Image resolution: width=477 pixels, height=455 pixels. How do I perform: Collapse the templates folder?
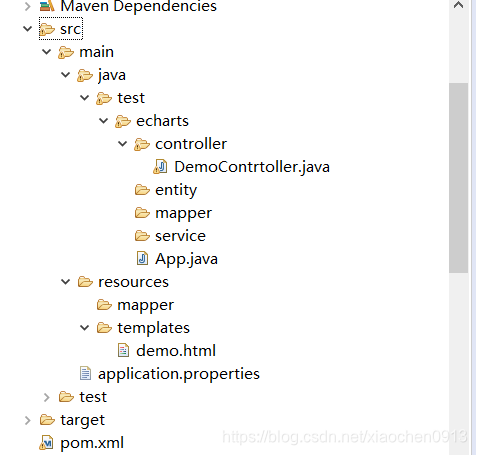(85, 328)
